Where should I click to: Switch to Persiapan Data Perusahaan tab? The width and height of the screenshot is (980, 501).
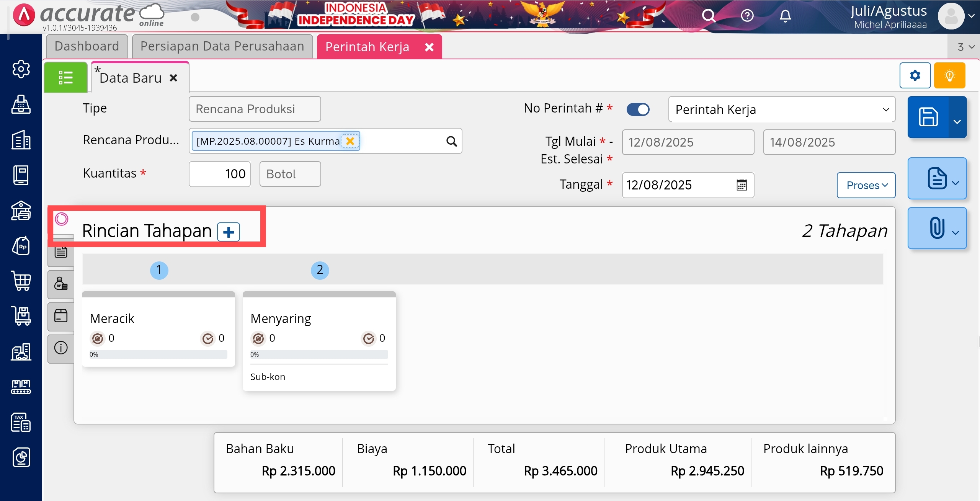point(222,46)
